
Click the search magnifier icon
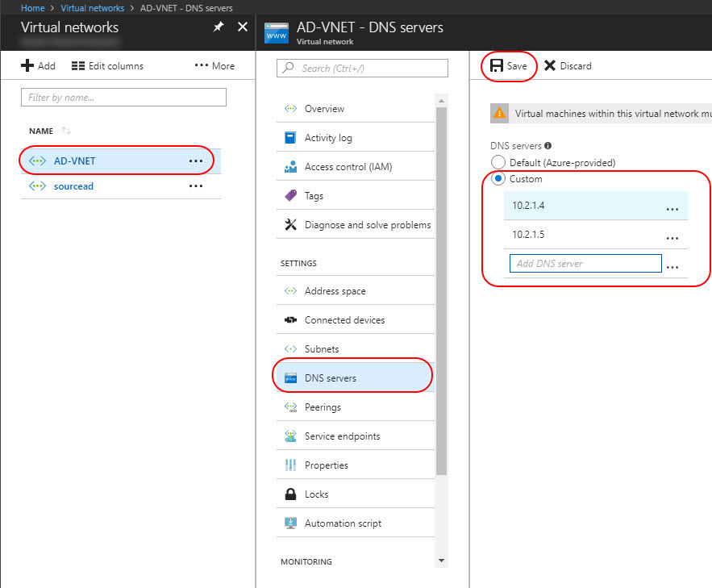pos(288,68)
